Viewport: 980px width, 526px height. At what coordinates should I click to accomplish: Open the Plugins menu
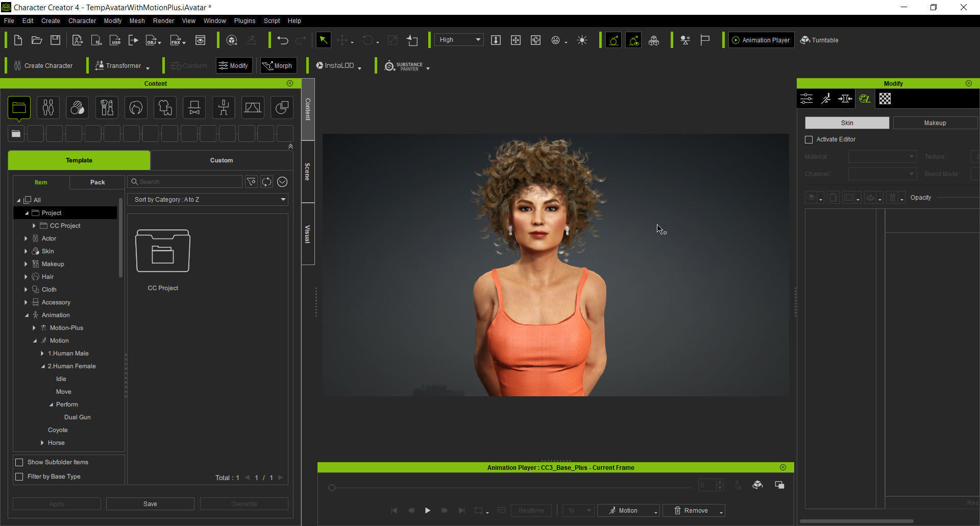[244, 21]
